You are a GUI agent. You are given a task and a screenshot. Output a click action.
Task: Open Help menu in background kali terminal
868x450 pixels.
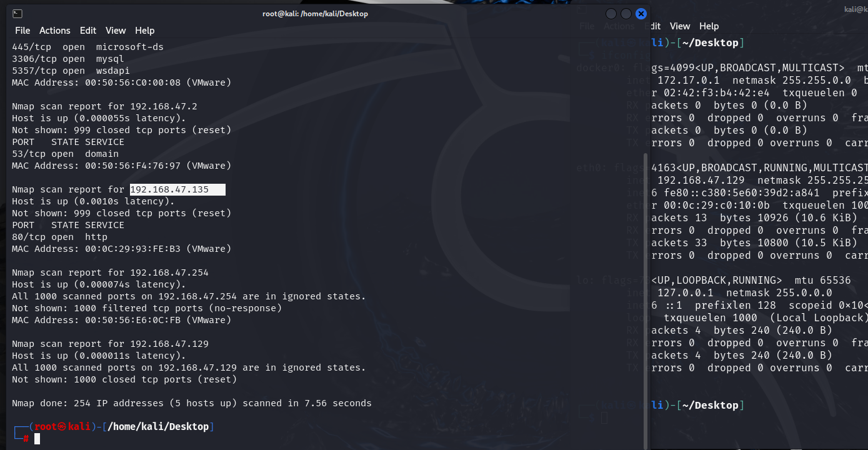(709, 26)
